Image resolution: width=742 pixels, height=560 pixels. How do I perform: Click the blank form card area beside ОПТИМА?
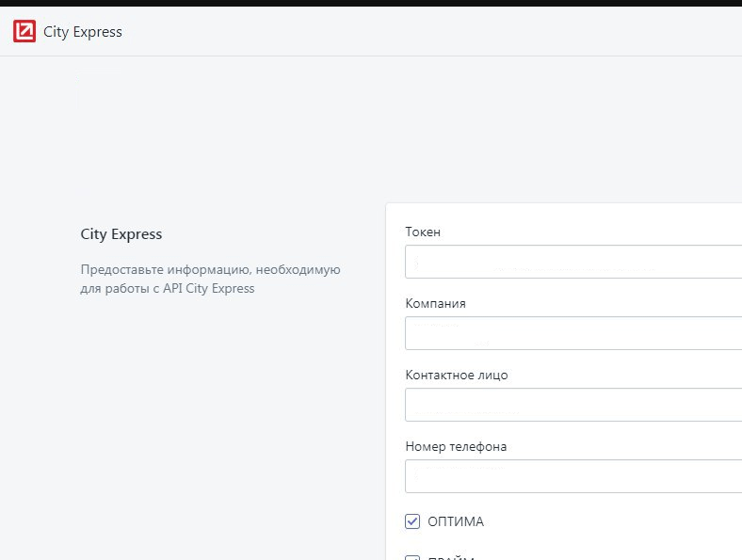(612, 521)
